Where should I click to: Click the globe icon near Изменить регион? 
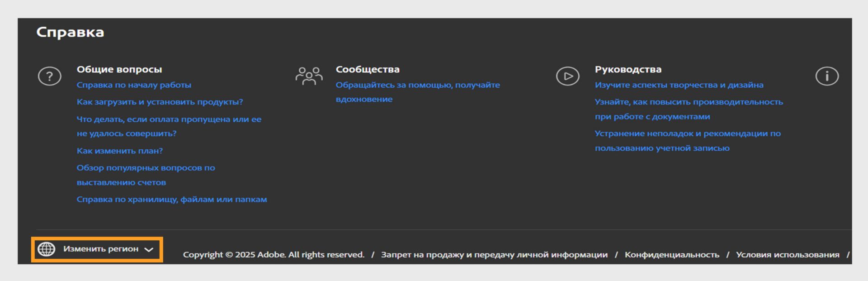(46, 249)
